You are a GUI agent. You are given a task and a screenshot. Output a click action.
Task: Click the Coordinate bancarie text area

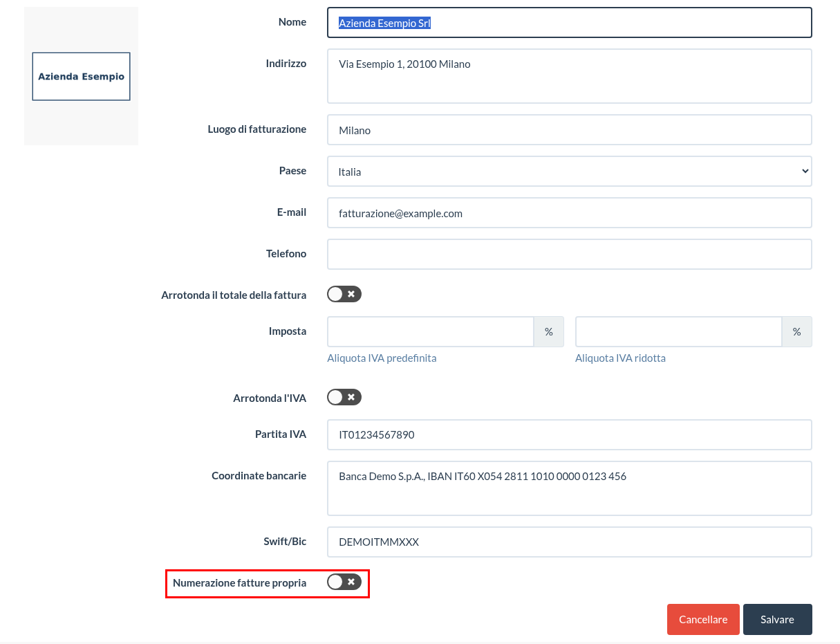click(x=570, y=488)
